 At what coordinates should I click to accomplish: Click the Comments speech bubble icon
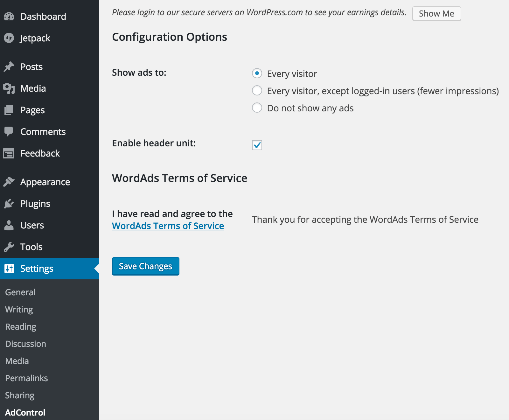(9, 131)
